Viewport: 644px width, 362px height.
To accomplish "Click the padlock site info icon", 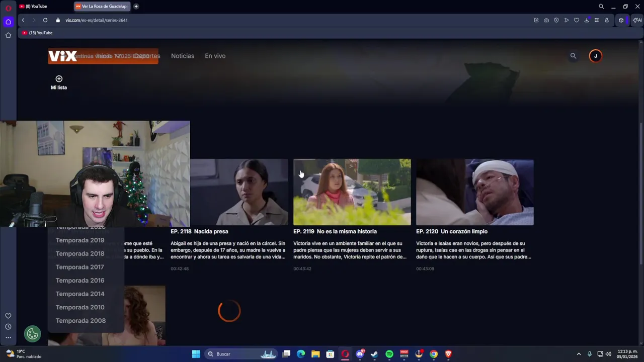I will coord(58,20).
